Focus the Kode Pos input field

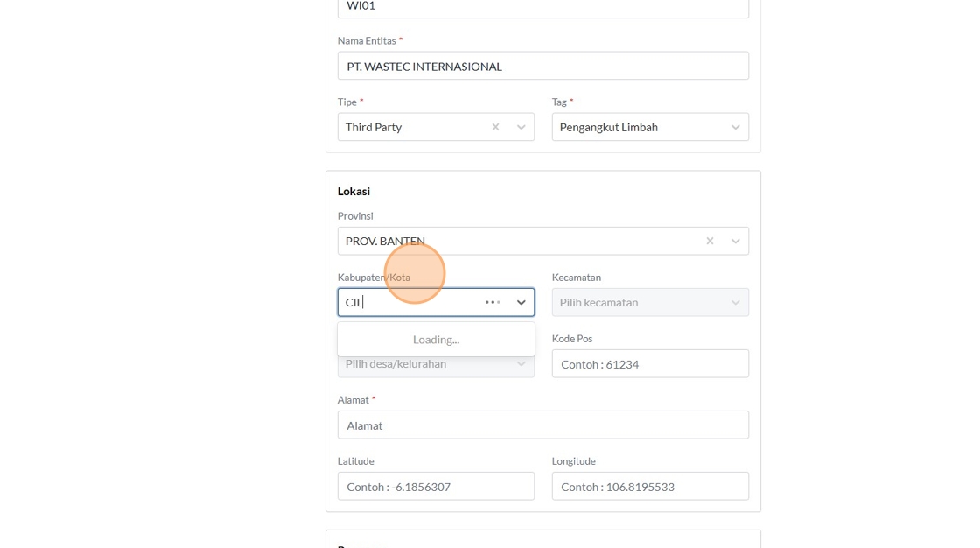(649, 363)
